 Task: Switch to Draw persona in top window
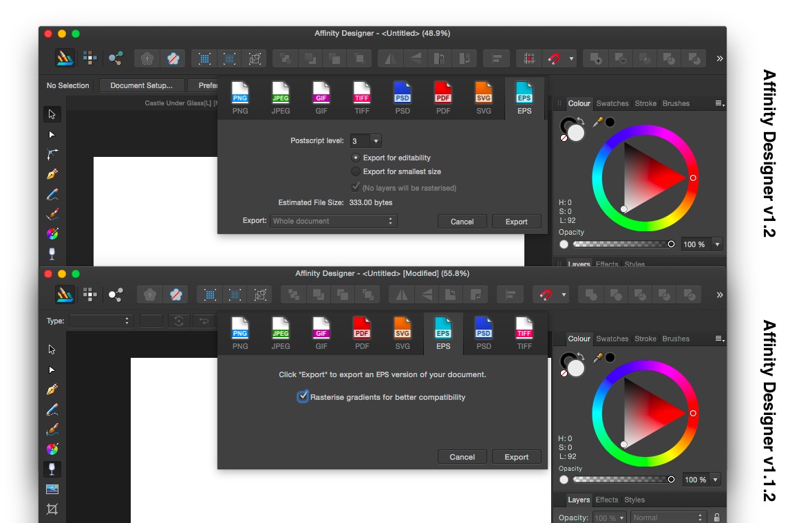(65, 58)
